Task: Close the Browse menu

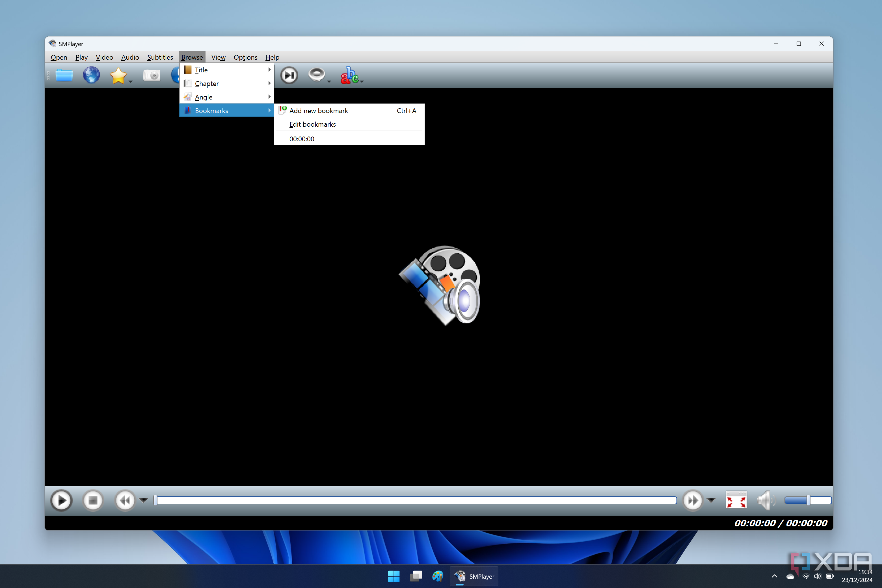Action: (x=192, y=57)
